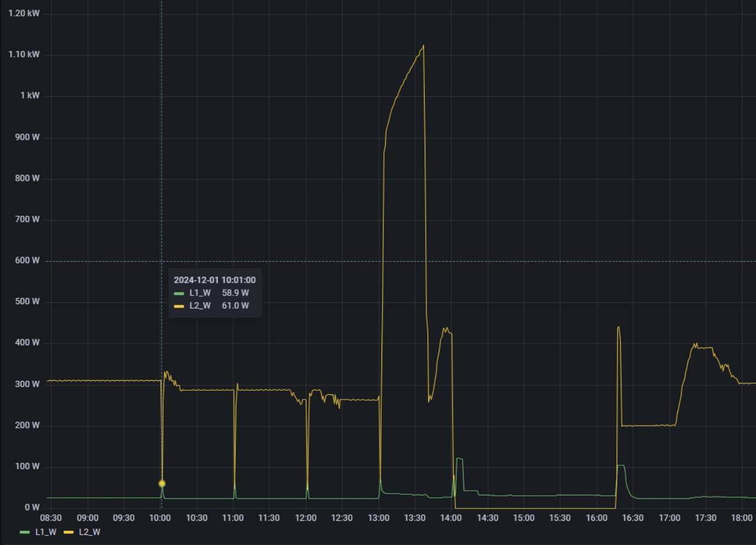Click the 300 W y-axis label

tap(28, 384)
